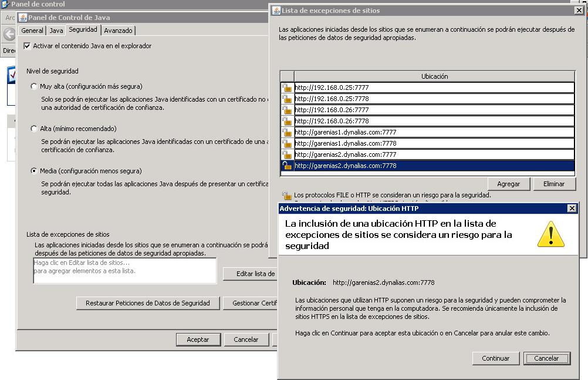588x380 pixels.
Task: Open the General tab
Action: coord(32,31)
